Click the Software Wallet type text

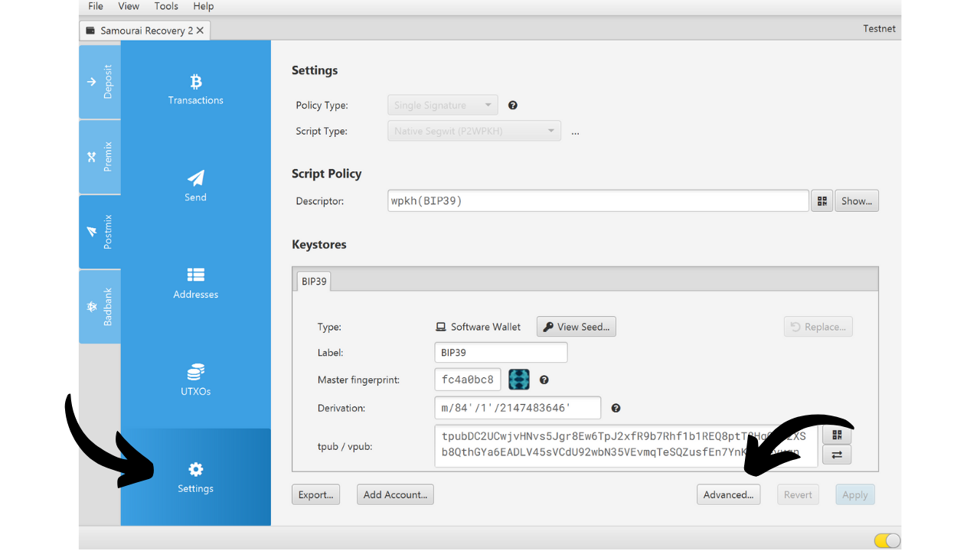tap(485, 327)
